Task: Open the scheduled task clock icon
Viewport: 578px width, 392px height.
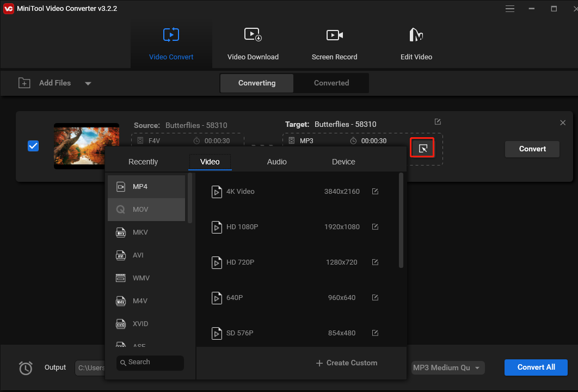Action: coord(26,367)
